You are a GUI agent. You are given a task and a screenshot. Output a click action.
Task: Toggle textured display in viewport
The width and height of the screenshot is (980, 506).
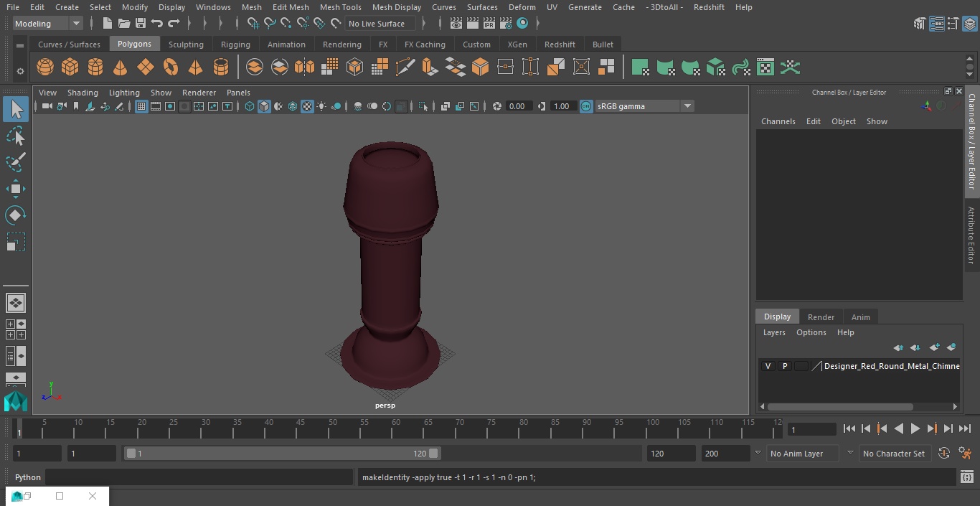(307, 106)
